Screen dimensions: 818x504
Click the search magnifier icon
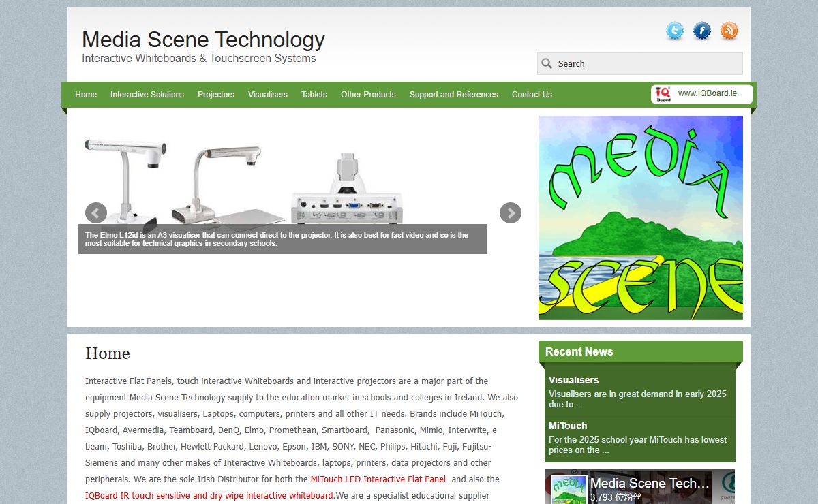coord(547,63)
